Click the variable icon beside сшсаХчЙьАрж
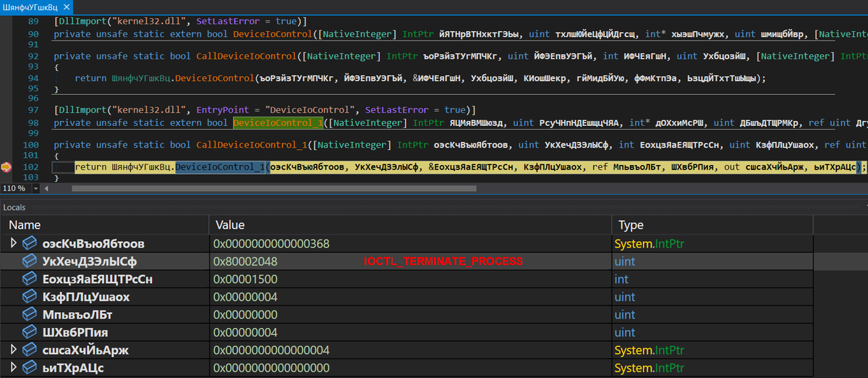 [x=30, y=350]
